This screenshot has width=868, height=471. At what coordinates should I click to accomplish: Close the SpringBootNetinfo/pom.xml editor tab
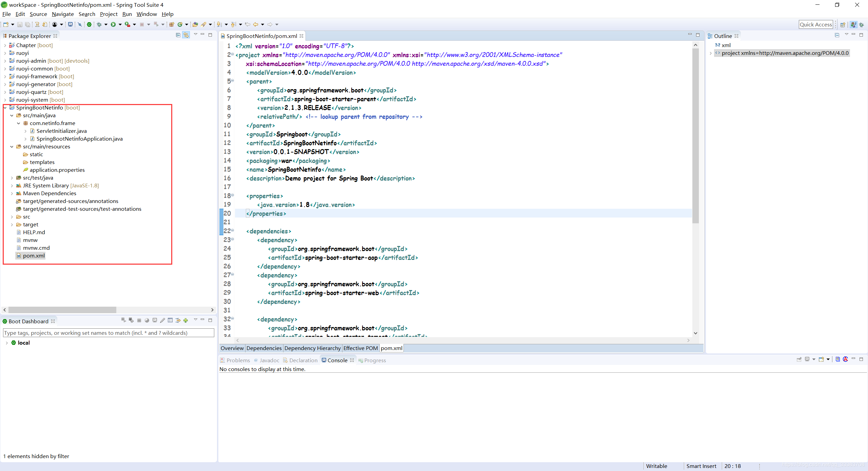(301, 36)
